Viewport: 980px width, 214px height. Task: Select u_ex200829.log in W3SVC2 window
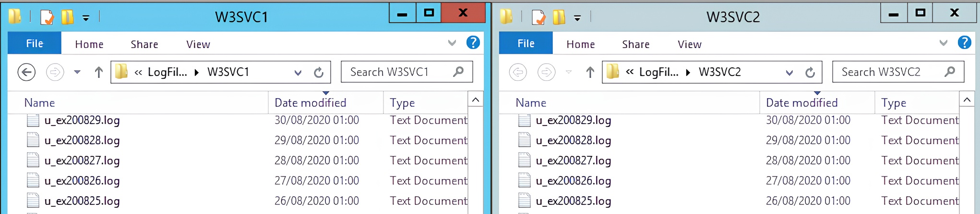[574, 120]
